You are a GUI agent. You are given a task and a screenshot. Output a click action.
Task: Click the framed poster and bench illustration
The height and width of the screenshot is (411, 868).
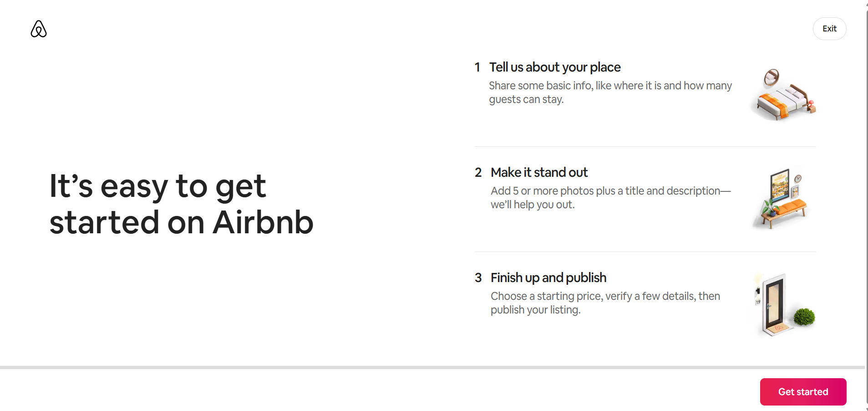tap(782, 200)
